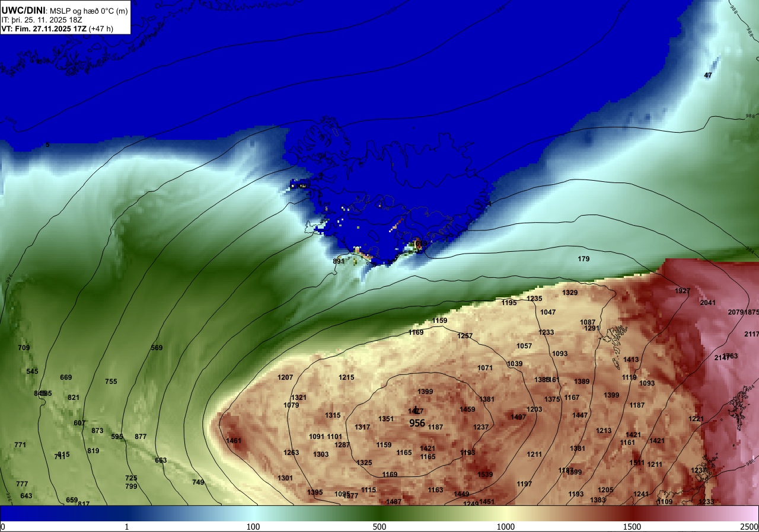Click the 1071 height value
Image resolution: width=759 pixels, height=532 pixels.
point(485,368)
